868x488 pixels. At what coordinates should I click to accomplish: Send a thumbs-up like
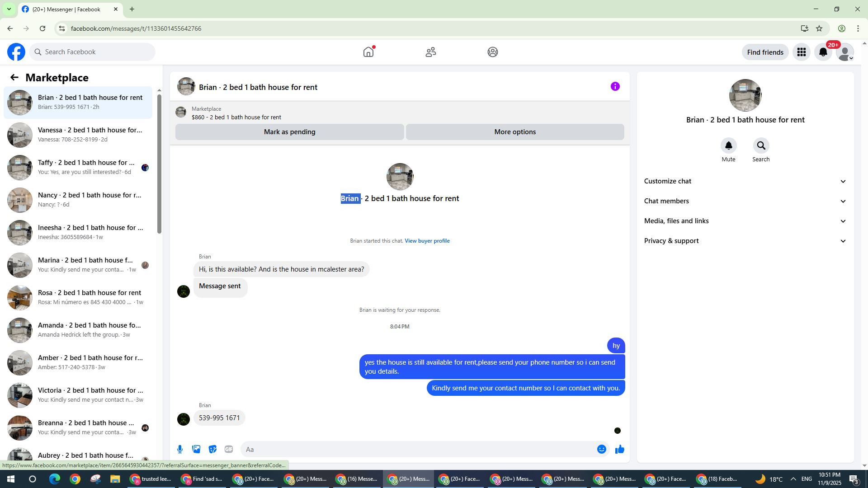point(620,449)
